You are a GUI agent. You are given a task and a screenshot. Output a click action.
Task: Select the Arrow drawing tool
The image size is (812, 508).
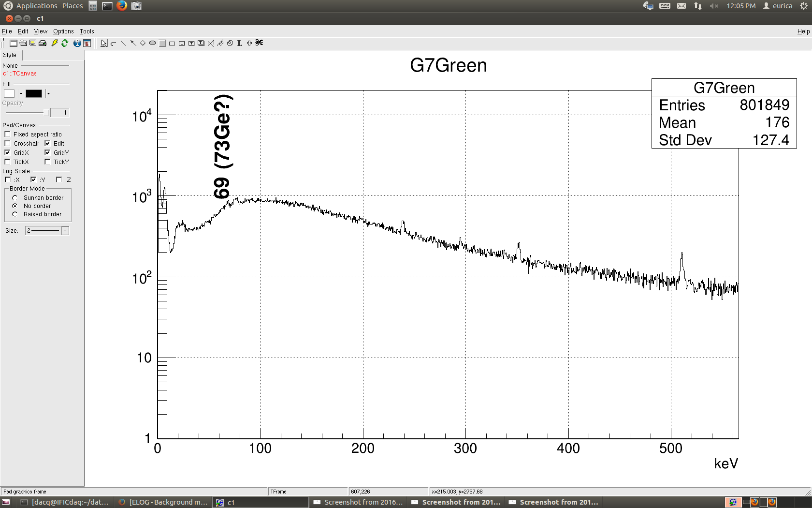pos(133,43)
